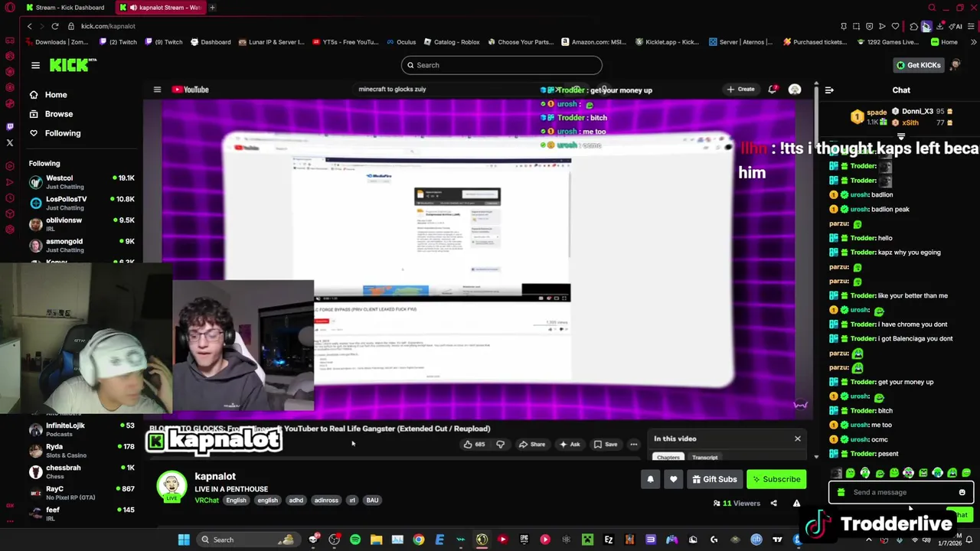Open asmongold channel in Following list
Viewport: 980px width, 551px height.
tap(82, 245)
